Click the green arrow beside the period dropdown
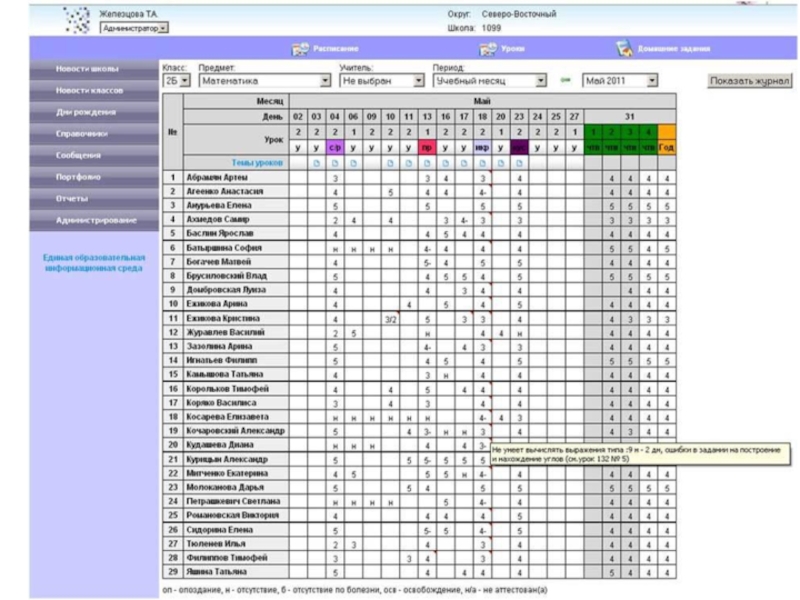This screenshot has height=600, width=800. [565, 80]
